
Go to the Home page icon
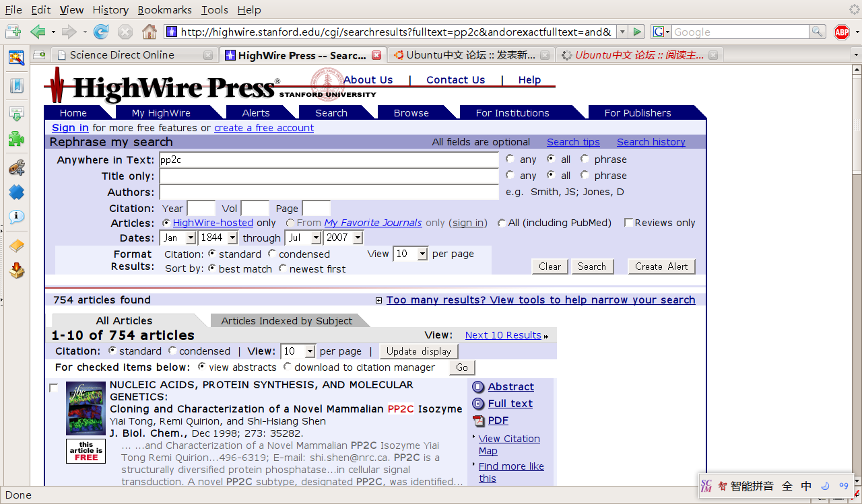150,32
